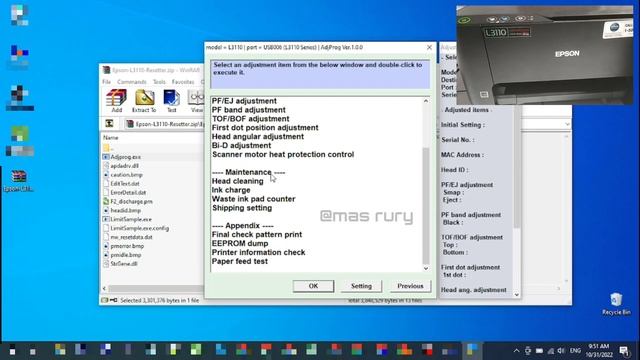Select Printer information check

pyautogui.click(x=258, y=253)
